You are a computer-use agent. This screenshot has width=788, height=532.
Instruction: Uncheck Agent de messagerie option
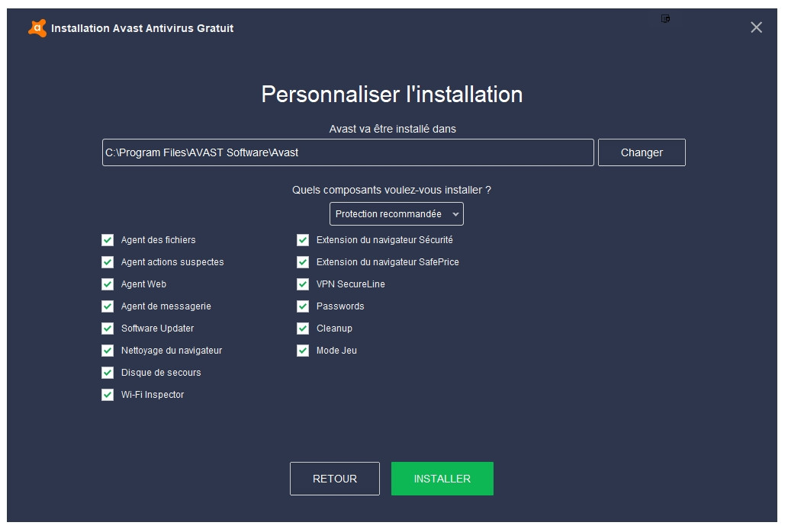click(x=108, y=306)
